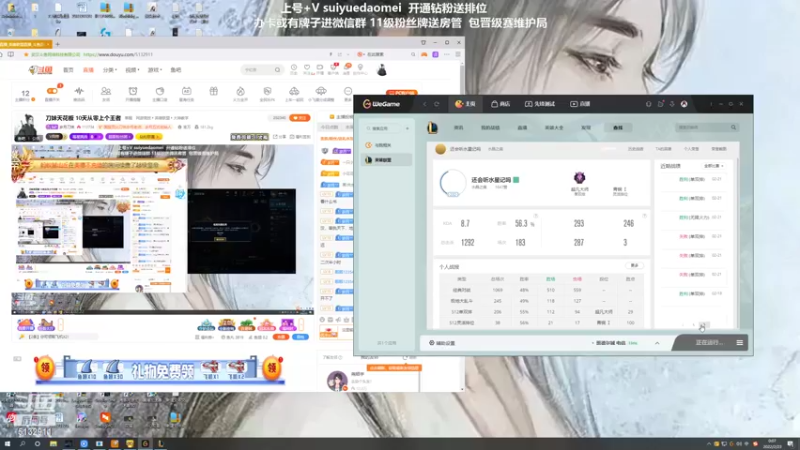The width and height of the screenshot is (800, 450).
Task: Click the browser address bar URL
Action: (118, 55)
